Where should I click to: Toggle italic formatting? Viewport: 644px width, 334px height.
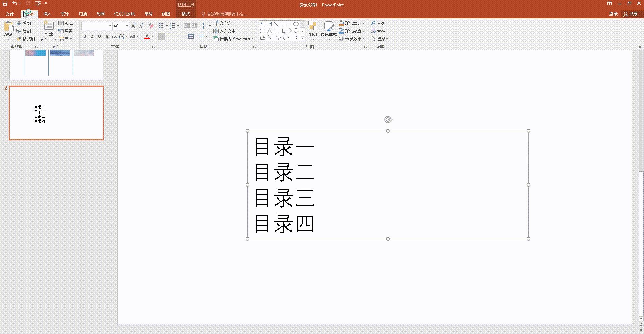point(92,36)
